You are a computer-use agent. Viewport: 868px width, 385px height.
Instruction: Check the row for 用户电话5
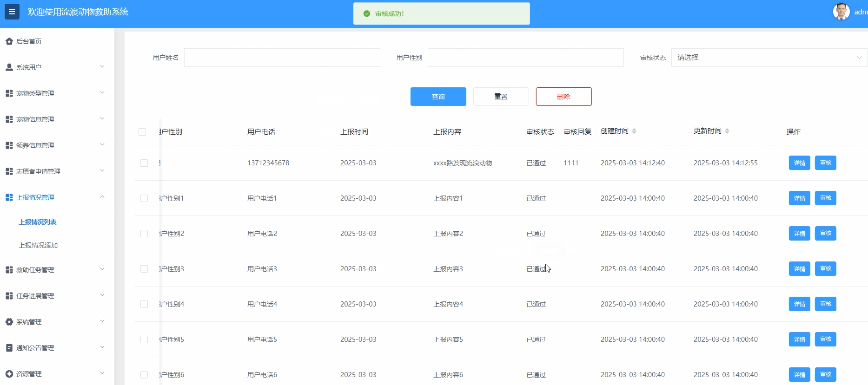144,339
